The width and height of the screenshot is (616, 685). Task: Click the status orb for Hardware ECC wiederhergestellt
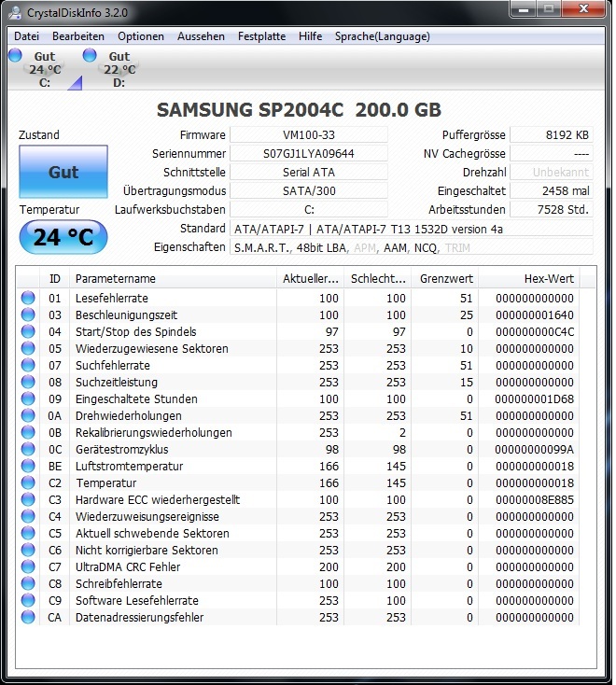point(28,499)
